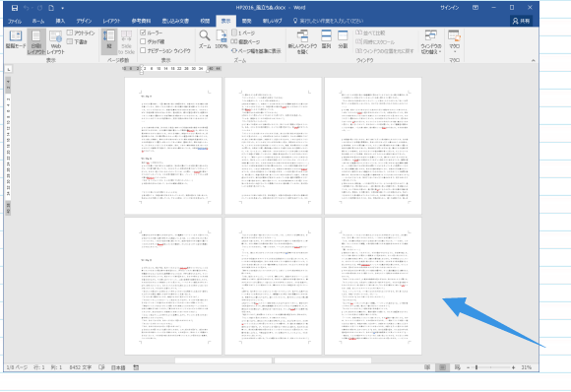This screenshot has height=392, width=571.
Task: Click the zoom slider in status bar
Action: [490, 367]
